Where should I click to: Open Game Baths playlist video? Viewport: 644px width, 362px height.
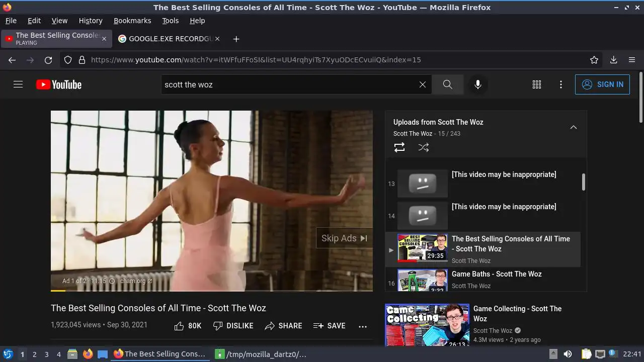(x=483, y=280)
